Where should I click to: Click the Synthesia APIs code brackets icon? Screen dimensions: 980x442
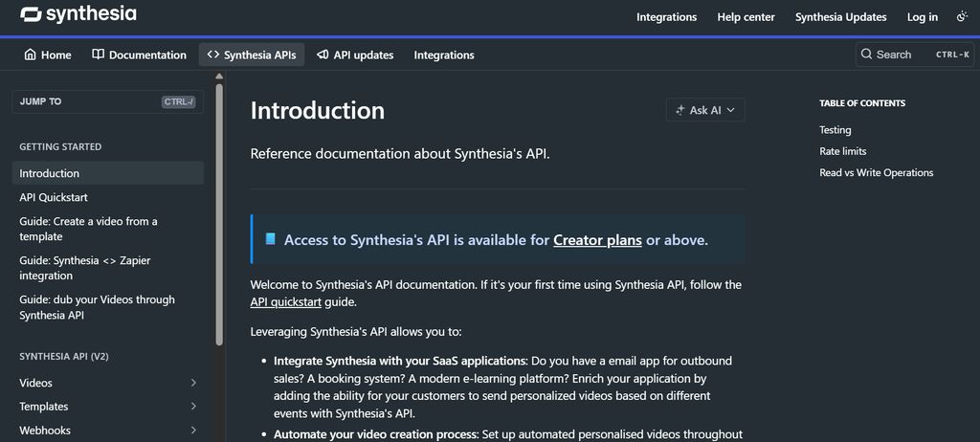(213, 55)
